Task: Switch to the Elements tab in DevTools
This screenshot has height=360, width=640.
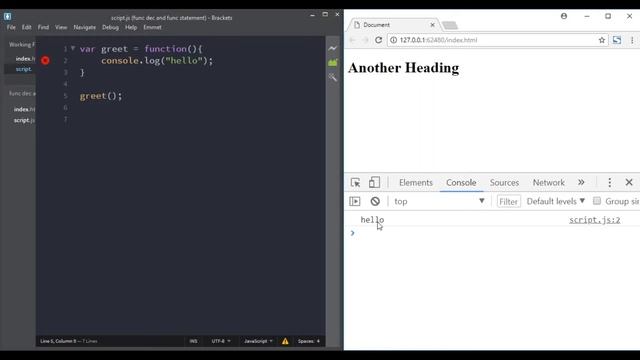Action: (x=416, y=182)
